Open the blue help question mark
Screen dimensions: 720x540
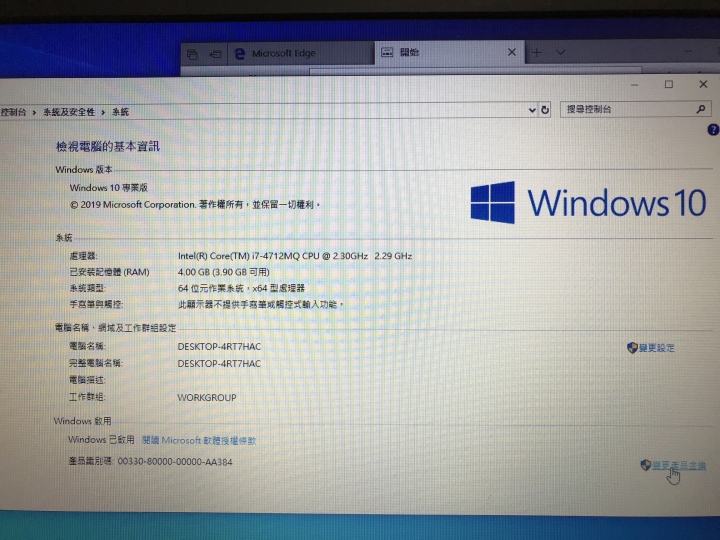(x=713, y=130)
